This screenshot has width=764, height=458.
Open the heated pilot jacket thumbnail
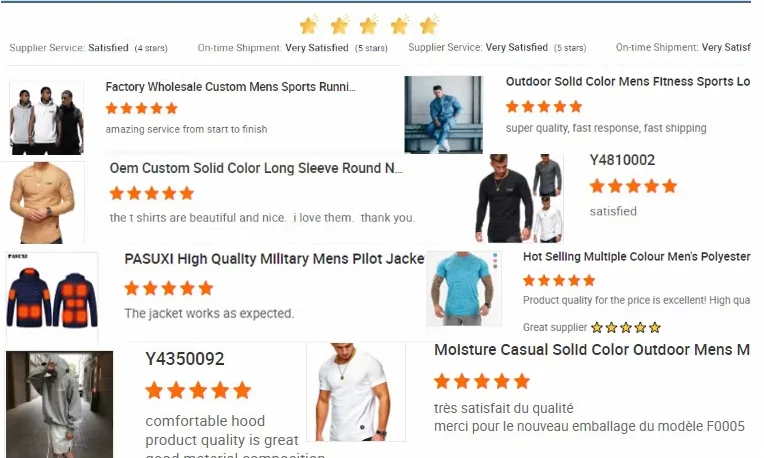tap(52, 296)
